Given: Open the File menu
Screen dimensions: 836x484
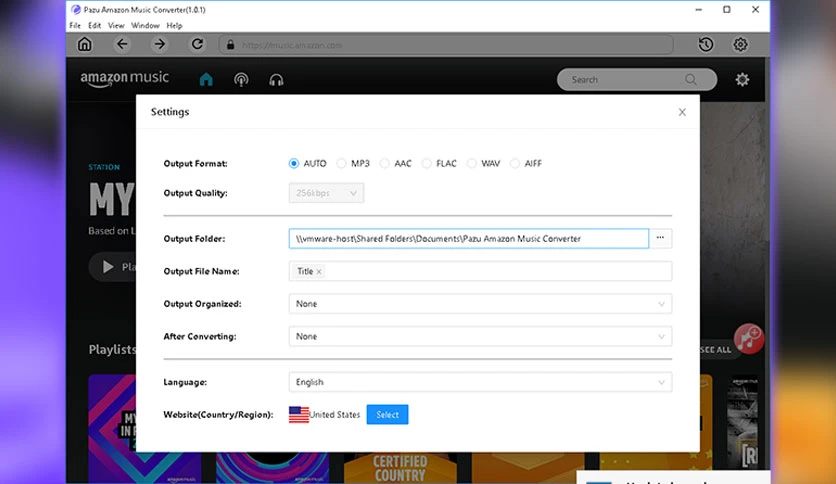Looking at the screenshot, I should click(75, 26).
